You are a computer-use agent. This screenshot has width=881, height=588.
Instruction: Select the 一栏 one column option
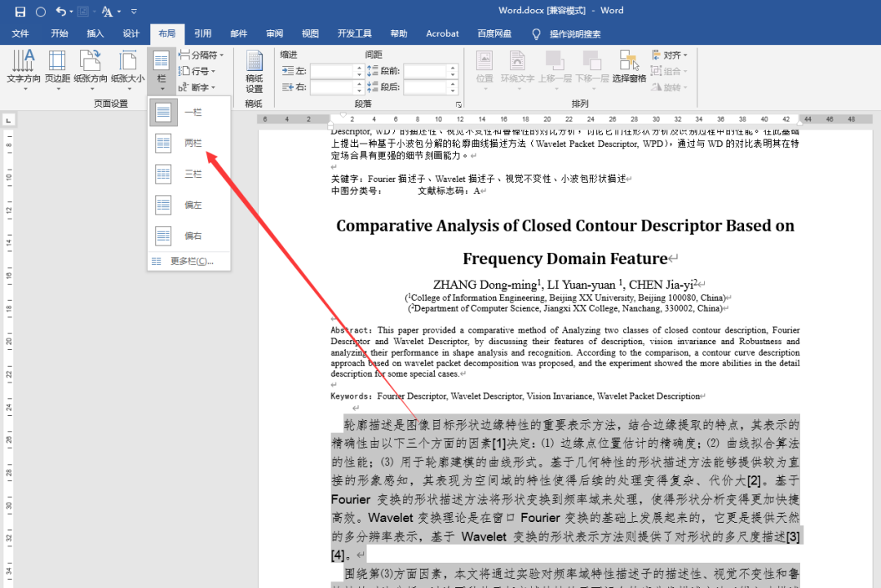pos(189,113)
